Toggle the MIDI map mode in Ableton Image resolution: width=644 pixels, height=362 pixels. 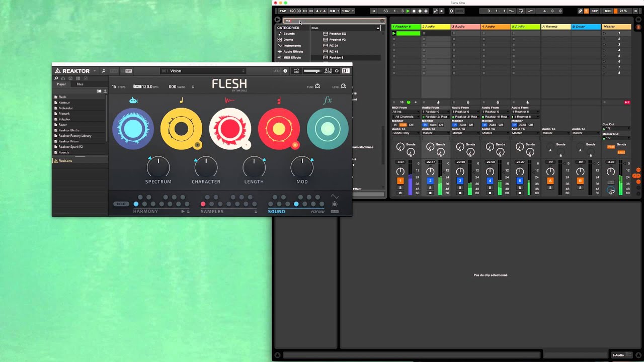pyautogui.click(x=608, y=11)
